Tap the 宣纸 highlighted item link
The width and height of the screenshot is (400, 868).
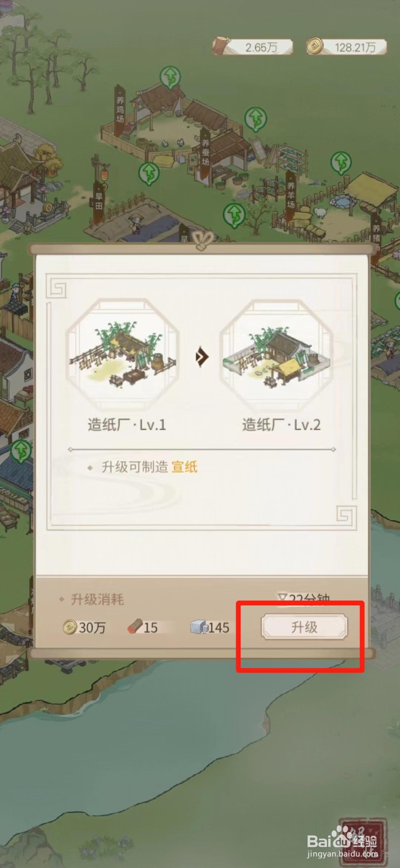coord(185,467)
